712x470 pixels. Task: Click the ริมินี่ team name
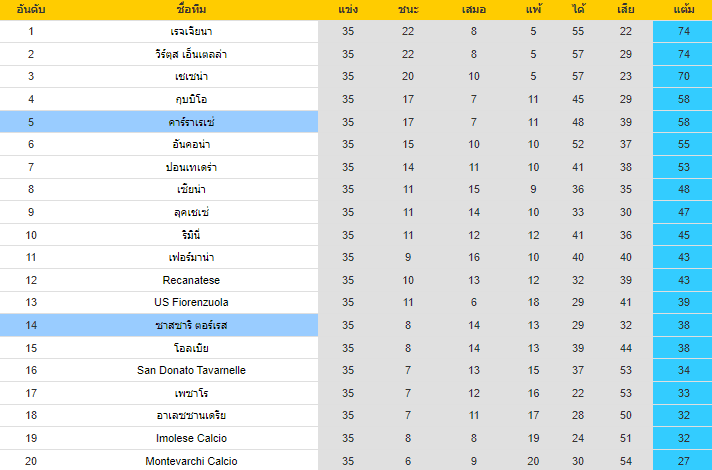click(191, 235)
